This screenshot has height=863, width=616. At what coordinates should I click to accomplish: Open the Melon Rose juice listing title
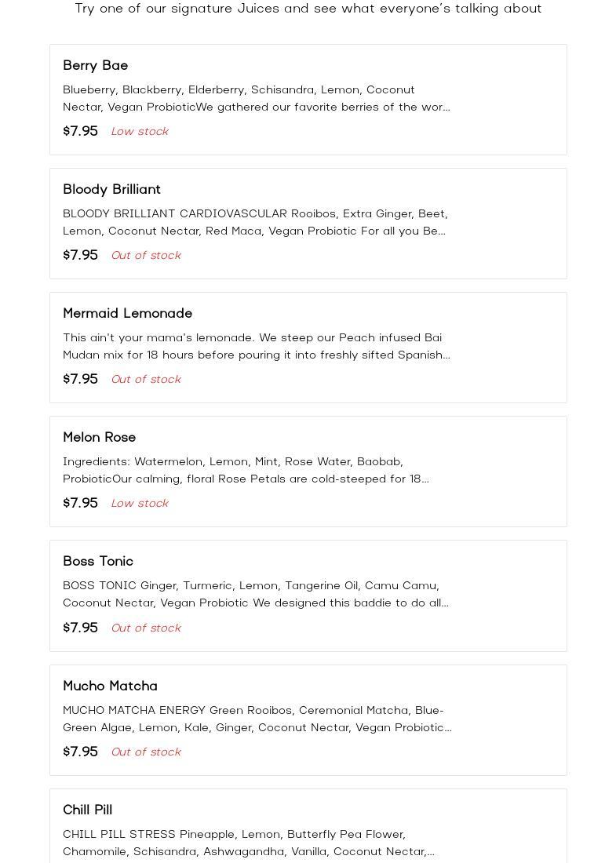point(99,437)
